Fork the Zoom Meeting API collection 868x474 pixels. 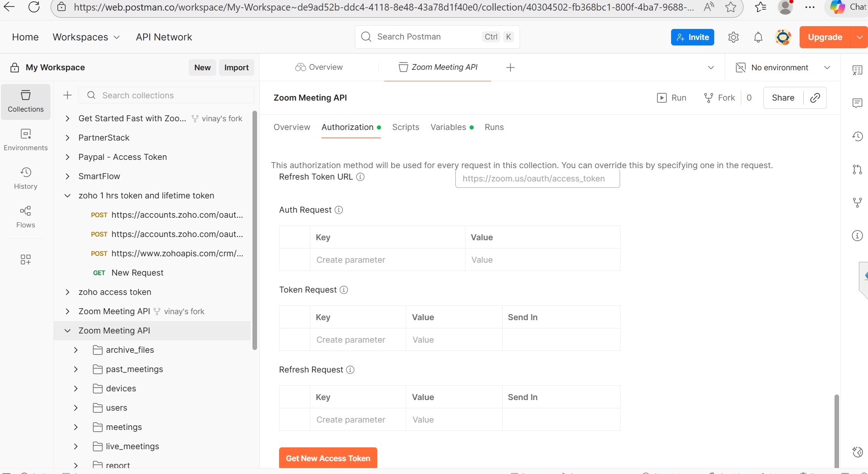pos(720,98)
